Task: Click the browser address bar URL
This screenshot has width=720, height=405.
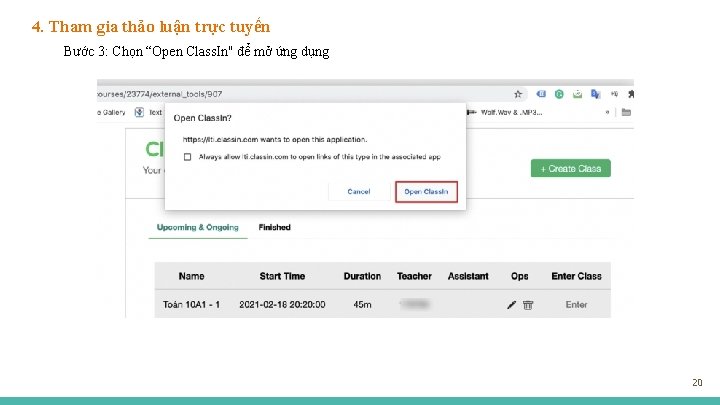Action: pos(160,94)
